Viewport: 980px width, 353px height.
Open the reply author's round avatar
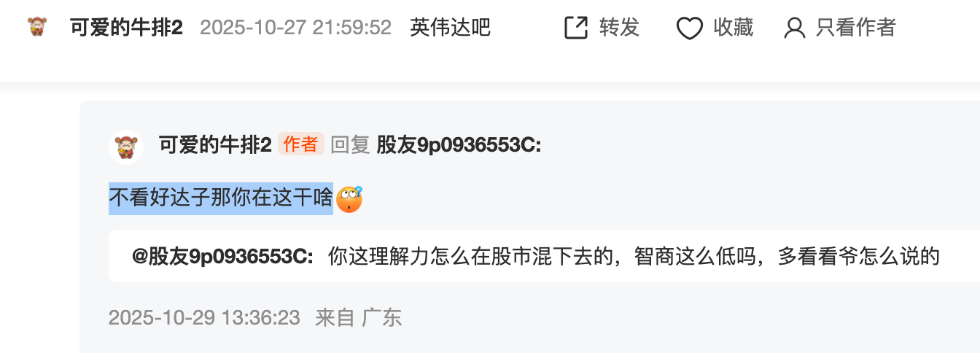click(x=126, y=147)
